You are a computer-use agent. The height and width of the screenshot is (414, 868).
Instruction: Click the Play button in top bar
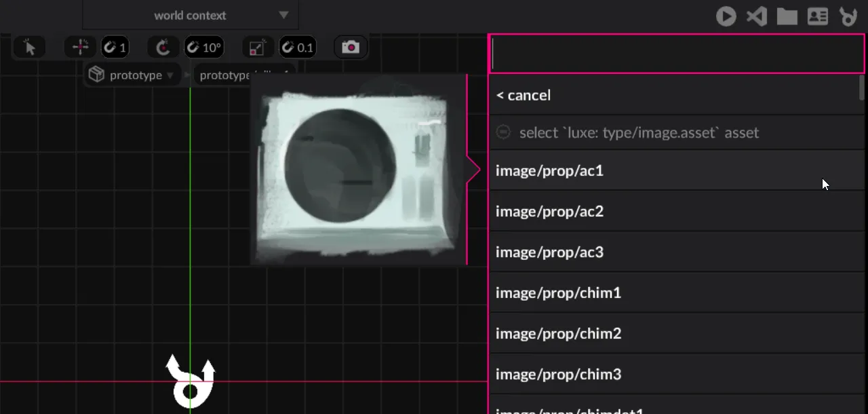tap(726, 16)
